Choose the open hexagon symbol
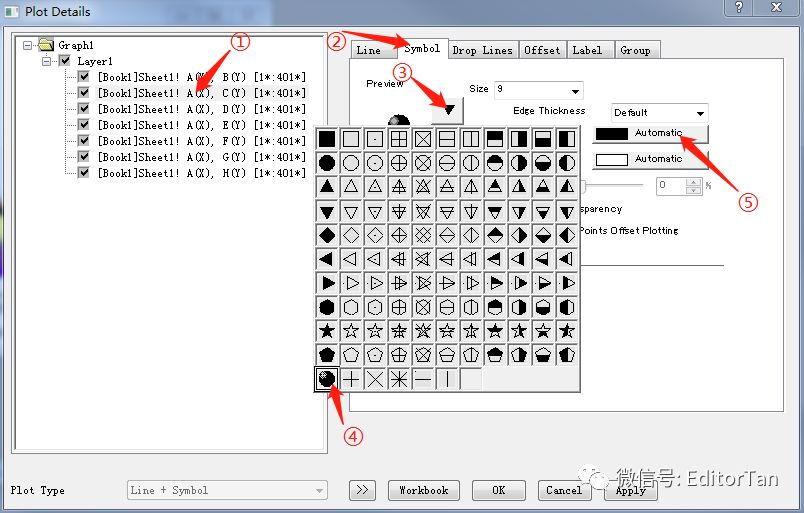Image resolution: width=804 pixels, height=513 pixels. (351, 307)
